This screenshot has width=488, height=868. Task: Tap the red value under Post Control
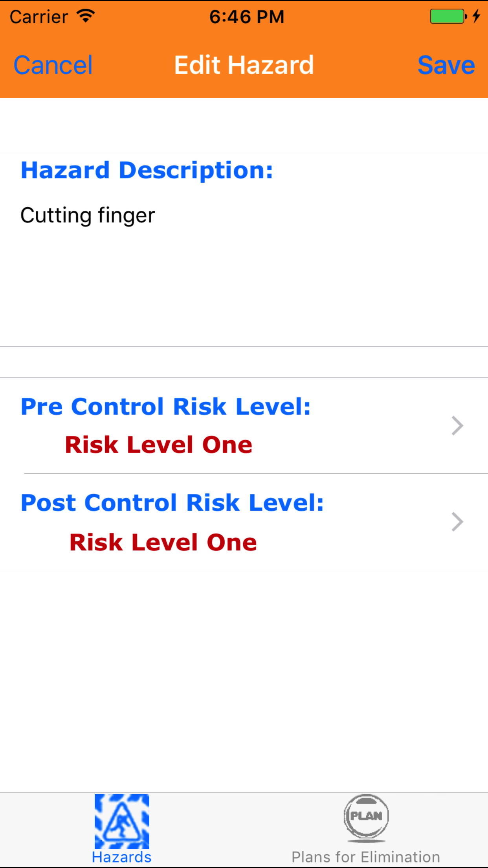[163, 542]
